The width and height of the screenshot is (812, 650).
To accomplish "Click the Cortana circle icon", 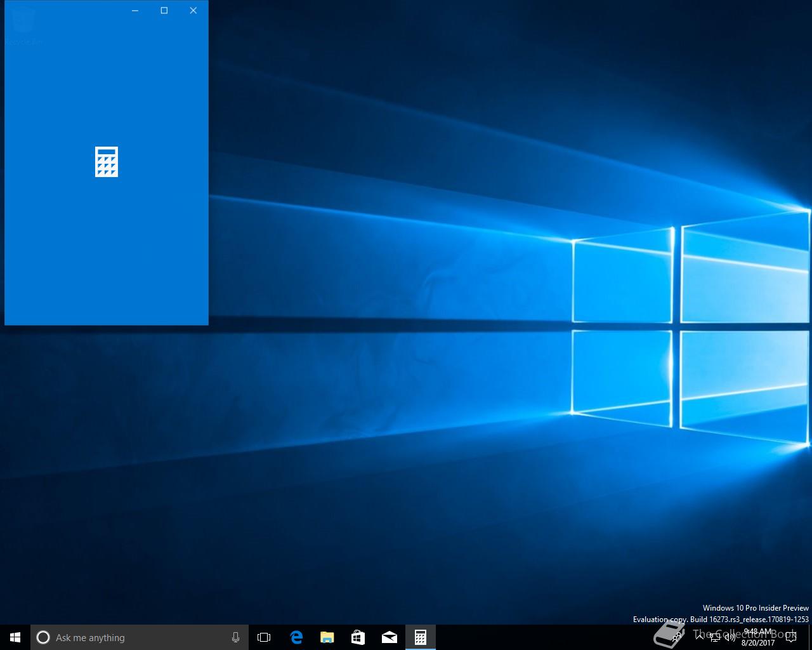I will pyautogui.click(x=43, y=637).
